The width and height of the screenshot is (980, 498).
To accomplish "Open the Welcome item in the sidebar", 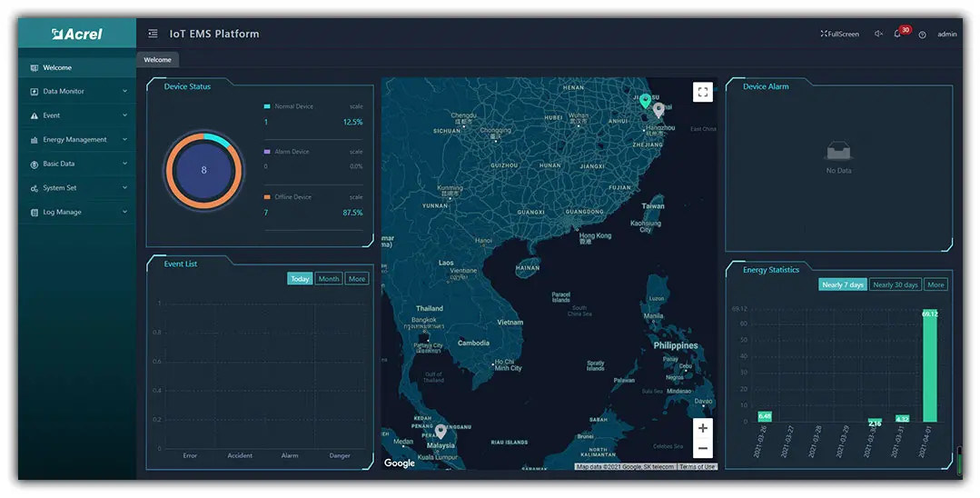I will tap(57, 67).
